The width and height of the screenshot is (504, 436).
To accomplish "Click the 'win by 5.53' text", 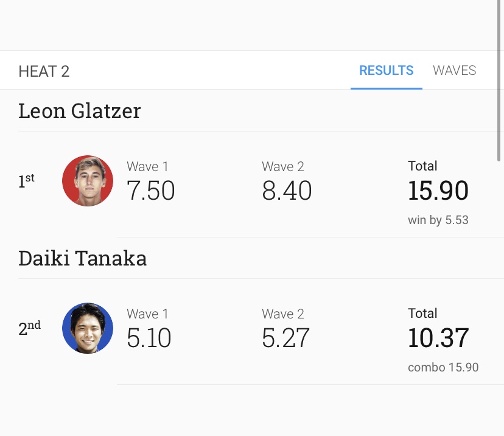I will point(438,220).
